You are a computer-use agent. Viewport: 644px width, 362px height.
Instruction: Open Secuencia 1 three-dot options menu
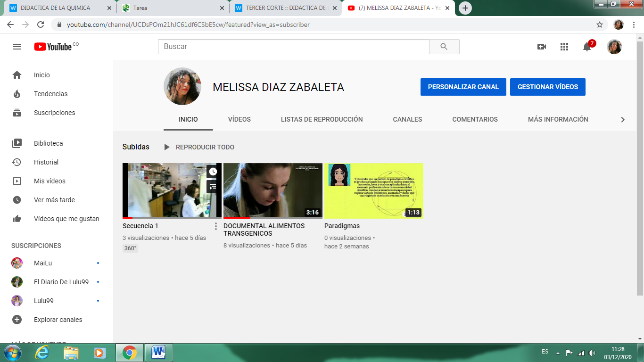pyautogui.click(x=216, y=226)
